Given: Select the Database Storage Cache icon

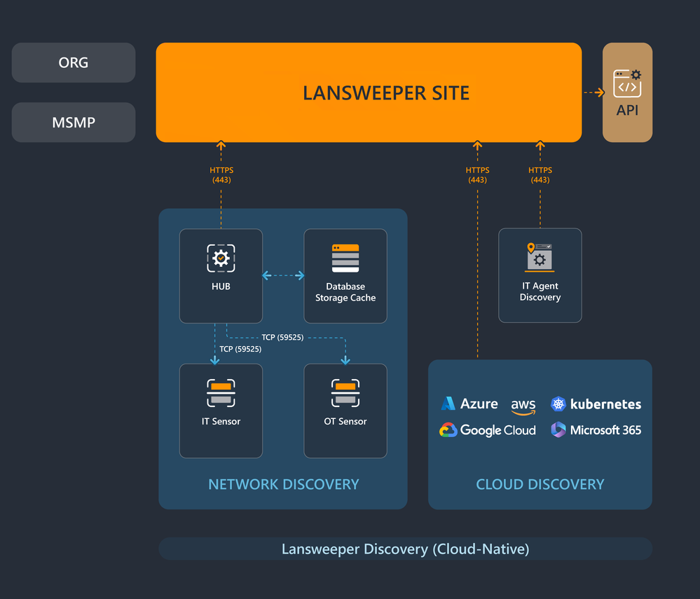Looking at the screenshot, I should pyautogui.click(x=345, y=258).
